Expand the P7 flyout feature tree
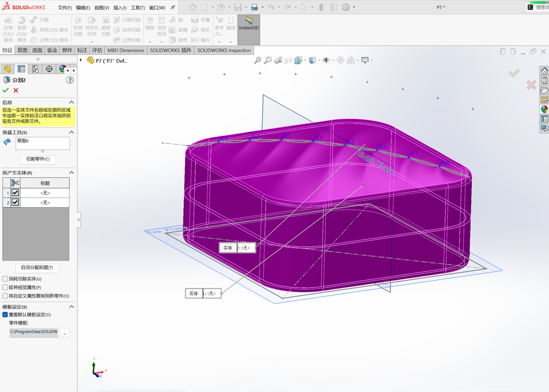Image resolution: width=549 pixels, height=392 pixels. pos(81,60)
